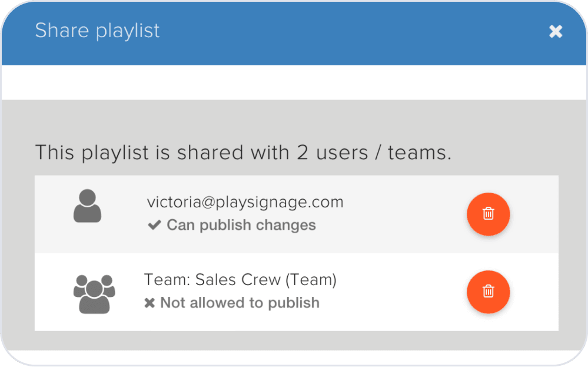
Task: Remove the Sales Crew team share
Action: pos(488,292)
